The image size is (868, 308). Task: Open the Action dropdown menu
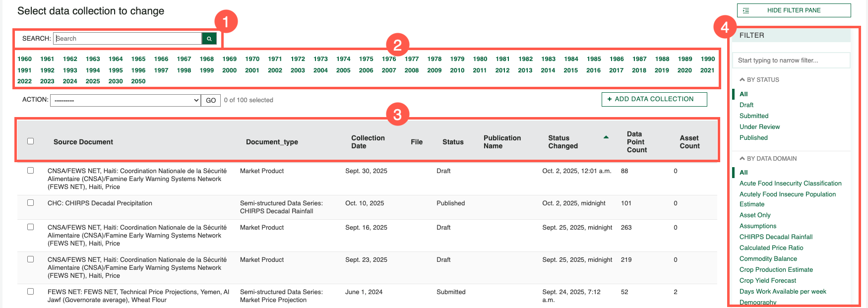click(125, 100)
